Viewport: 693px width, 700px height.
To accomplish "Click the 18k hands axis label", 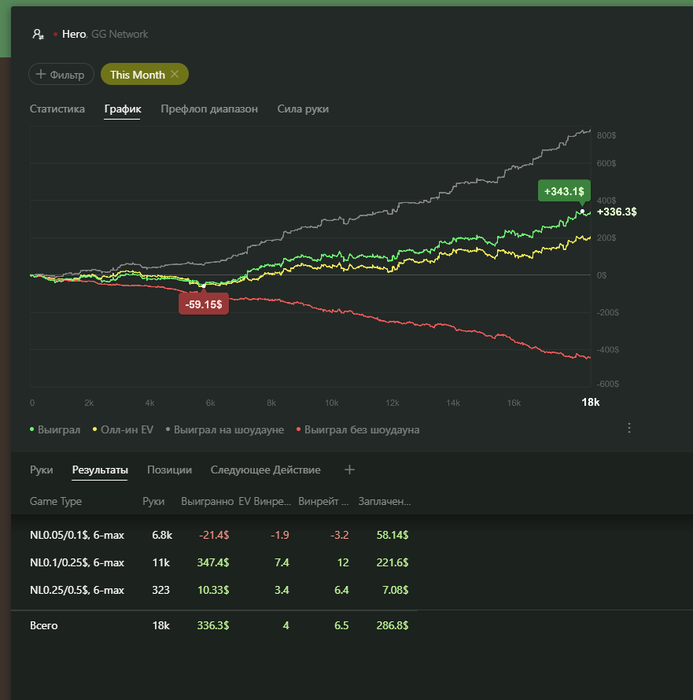I will [x=590, y=402].
